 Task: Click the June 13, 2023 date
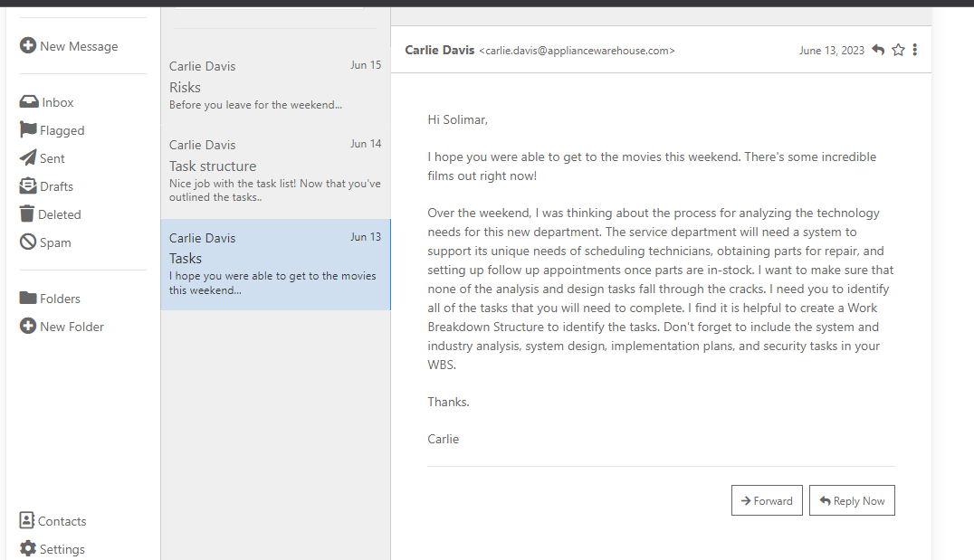832,51
